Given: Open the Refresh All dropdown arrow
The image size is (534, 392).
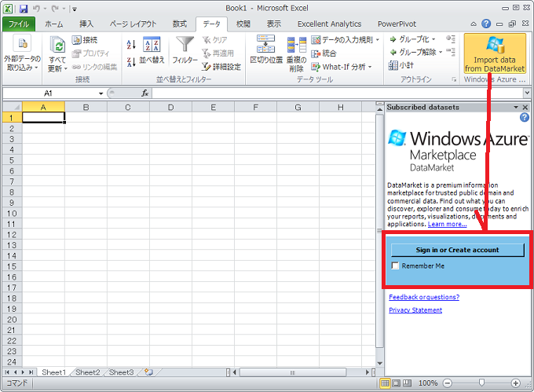Looking at the screenshot, I should (66, 69).
